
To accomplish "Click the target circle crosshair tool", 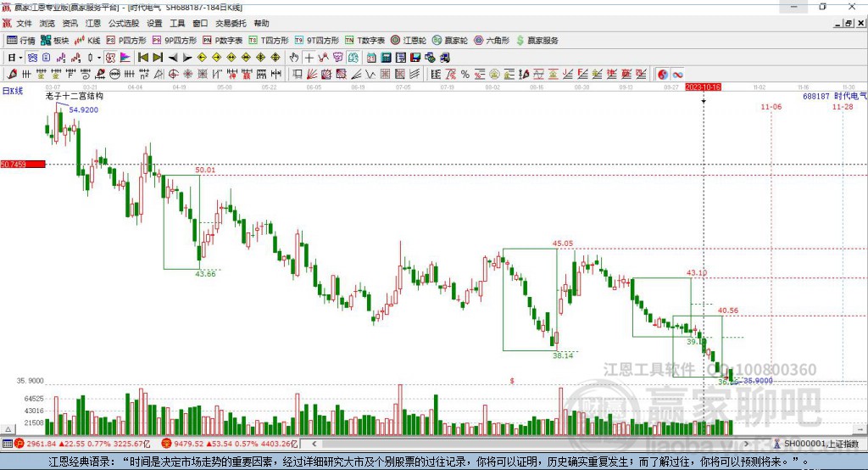I will coord(173,75).
